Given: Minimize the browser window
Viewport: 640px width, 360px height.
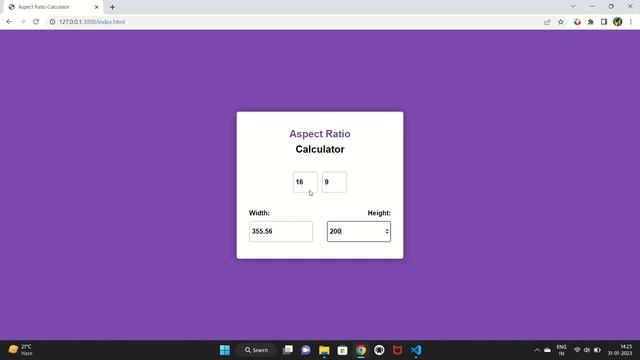Looking at the screenshot, I should (x=592, y=7).
